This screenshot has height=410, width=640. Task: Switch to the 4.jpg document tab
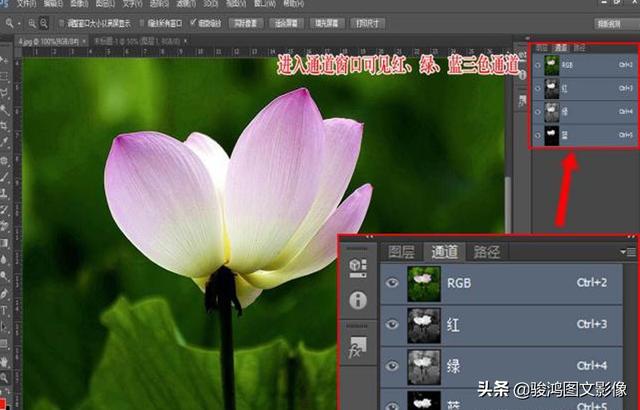48,41
